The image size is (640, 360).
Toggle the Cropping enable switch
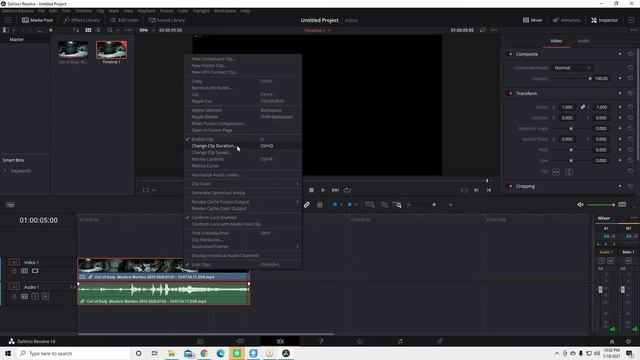click(509, 186)
